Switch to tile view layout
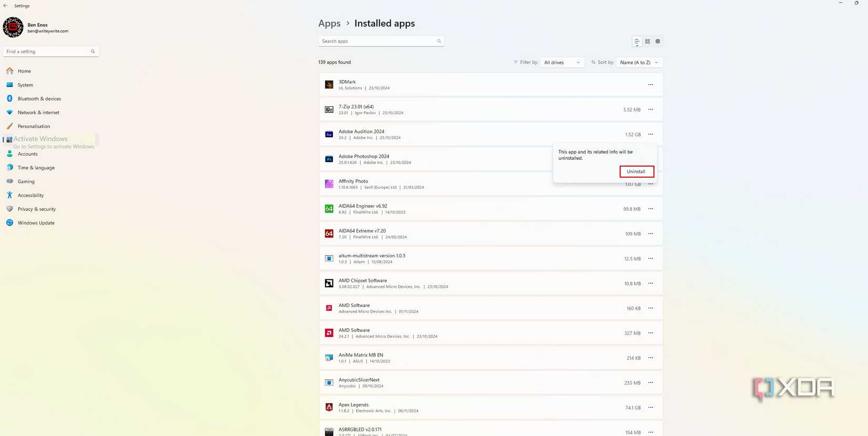The width and height of the screenshot is (868, 436). coord(658,42)
